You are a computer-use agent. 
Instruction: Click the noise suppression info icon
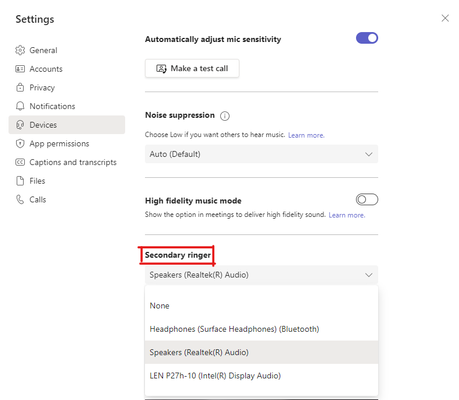tap(225, 116)
